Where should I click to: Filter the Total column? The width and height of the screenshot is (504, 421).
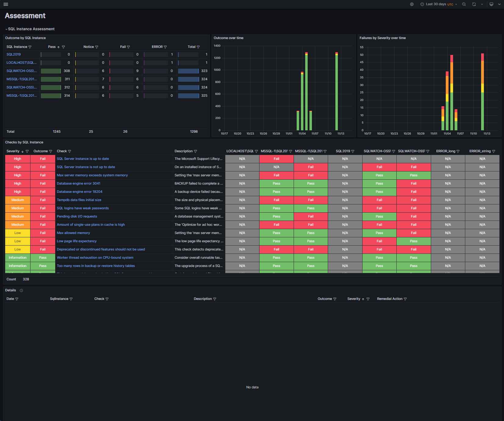[198, 47]
